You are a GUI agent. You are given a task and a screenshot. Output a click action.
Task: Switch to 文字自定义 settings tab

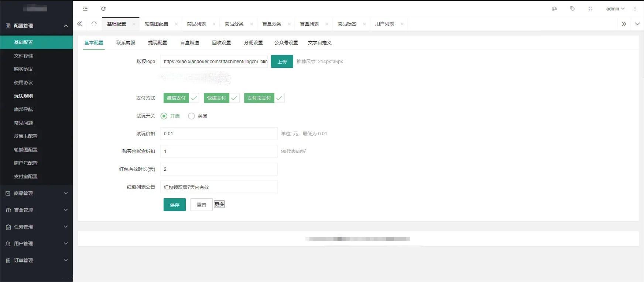[320, 43]
